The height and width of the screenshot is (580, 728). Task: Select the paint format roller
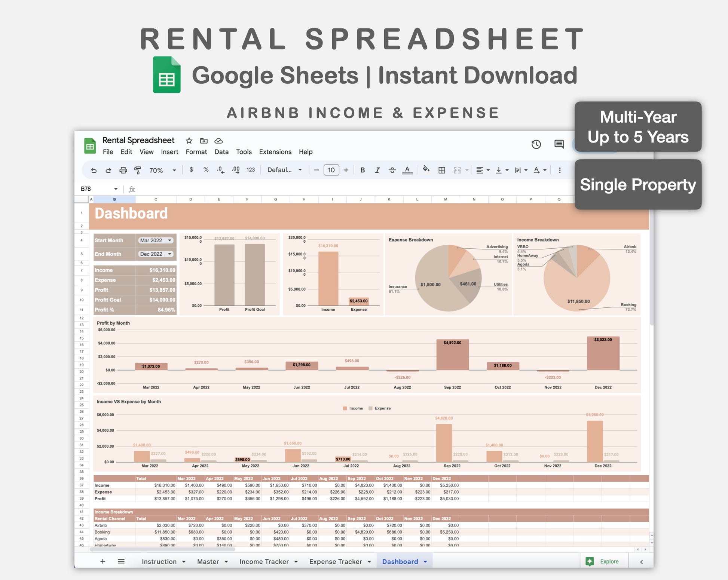(x=138, y=171)
